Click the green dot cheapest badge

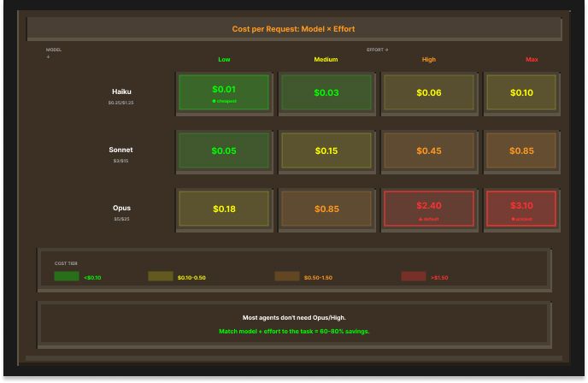coord(224,101)
